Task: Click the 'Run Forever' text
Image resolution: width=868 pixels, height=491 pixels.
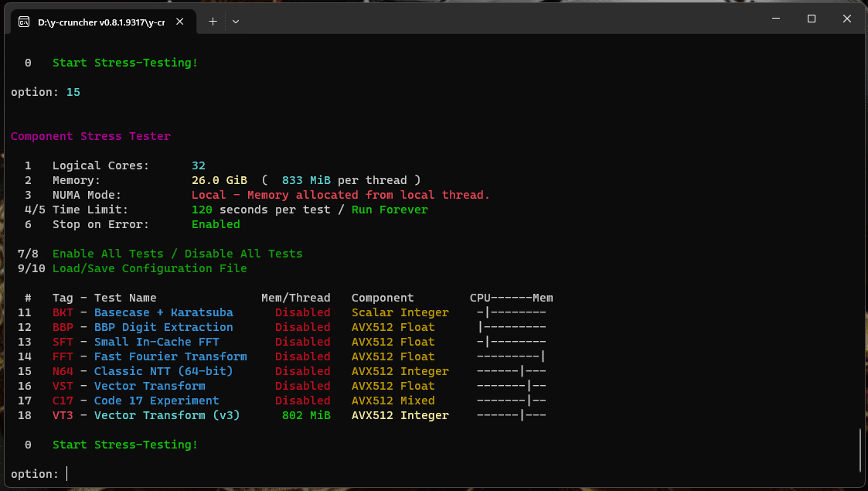Action: pyautogui.click(x=390, y=210)
